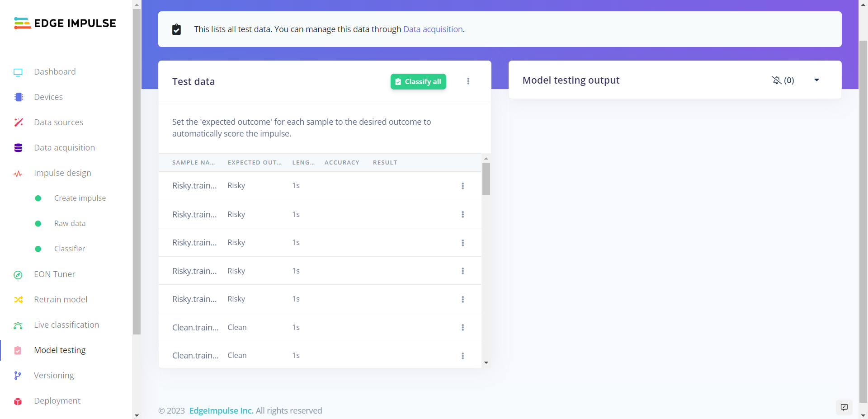Click the test data table scrollbar down arrow
Screen dimensions: 868x419
(486, 363)
